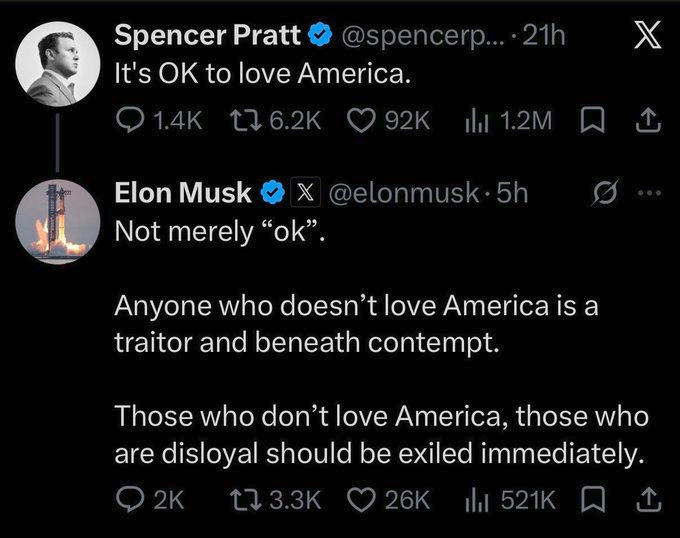Click the X affiliation badge beside Elon Musk
The width and height of the screenshot is (680, 538).
tap(305, 191)
